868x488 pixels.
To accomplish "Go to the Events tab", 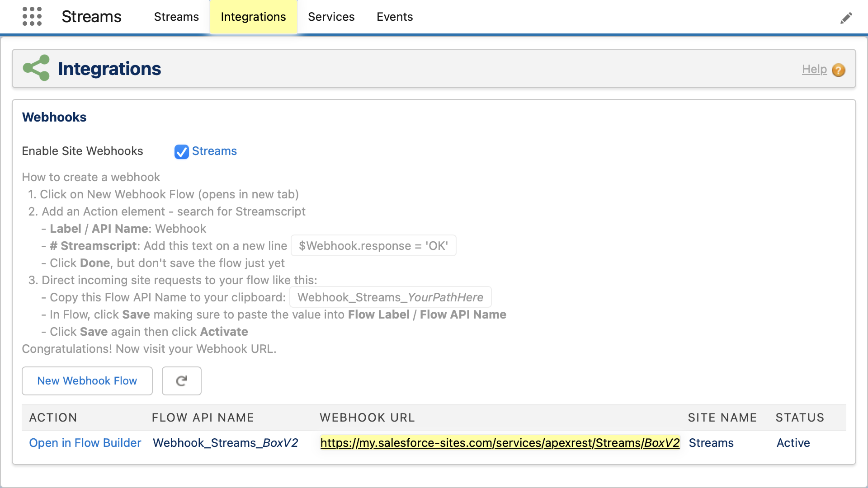I will coord(395,17).
